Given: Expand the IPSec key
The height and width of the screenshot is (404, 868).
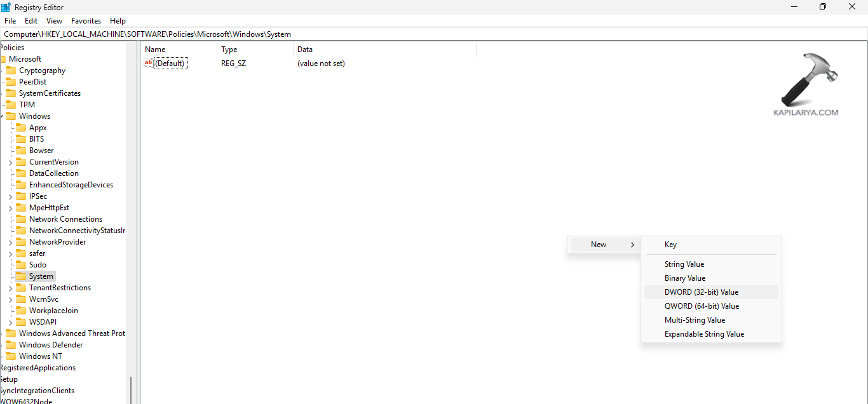Looking at the screenshot, I should [11, 197].
